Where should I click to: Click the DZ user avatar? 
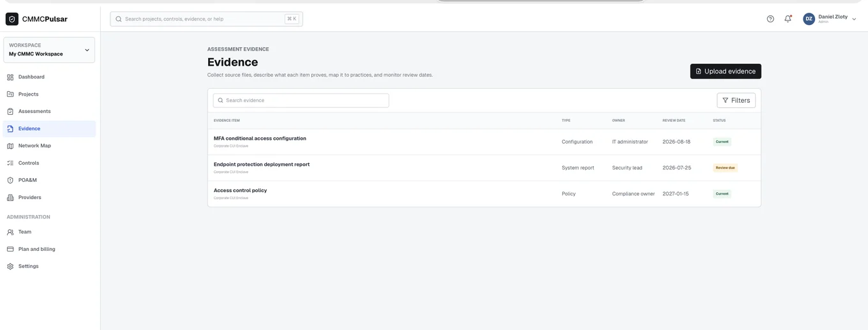point(809,19)
